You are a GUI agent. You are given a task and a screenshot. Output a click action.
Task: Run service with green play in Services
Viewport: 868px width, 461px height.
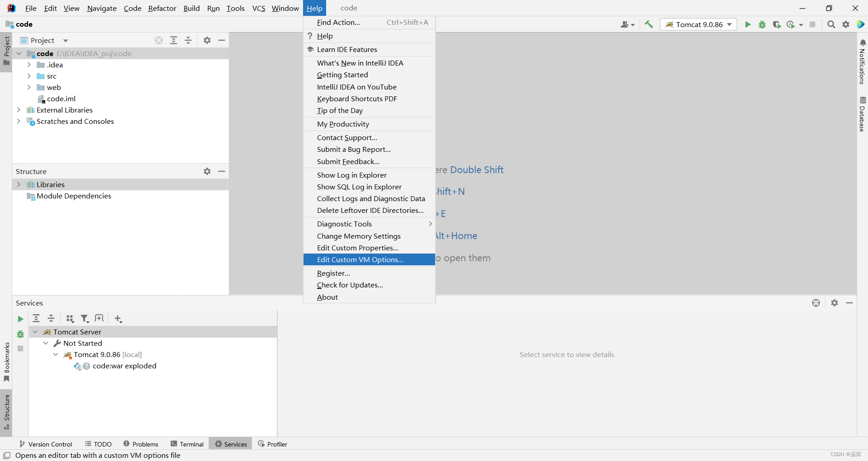[20, 319]
